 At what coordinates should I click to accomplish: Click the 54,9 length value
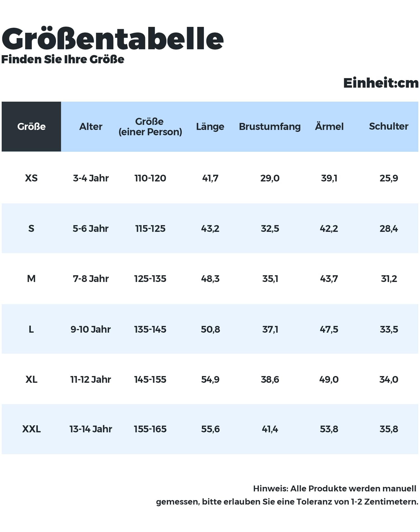pyautogui.click(x=210, y=380)
